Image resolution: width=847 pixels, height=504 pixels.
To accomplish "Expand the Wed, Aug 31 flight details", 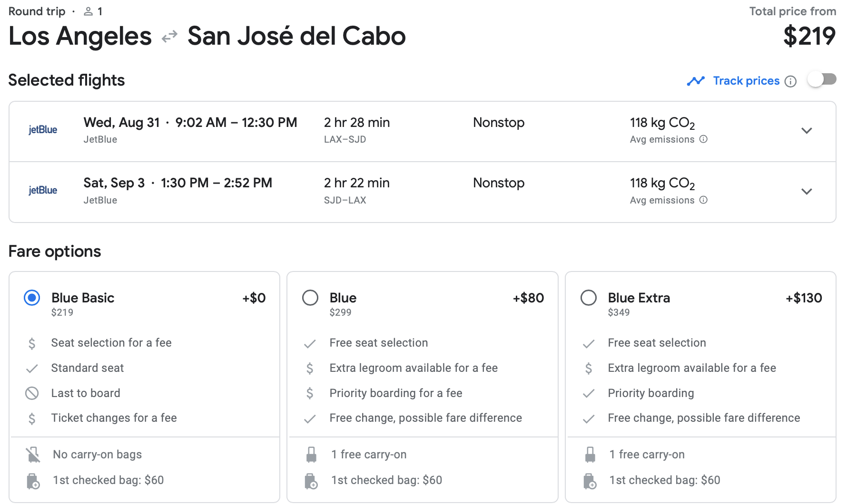I will pyautogui.click(x=807, y=131).
